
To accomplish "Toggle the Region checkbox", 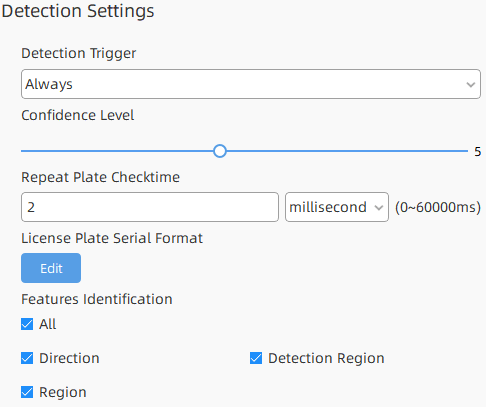I will pyautogui.click(x=27, y=392).
